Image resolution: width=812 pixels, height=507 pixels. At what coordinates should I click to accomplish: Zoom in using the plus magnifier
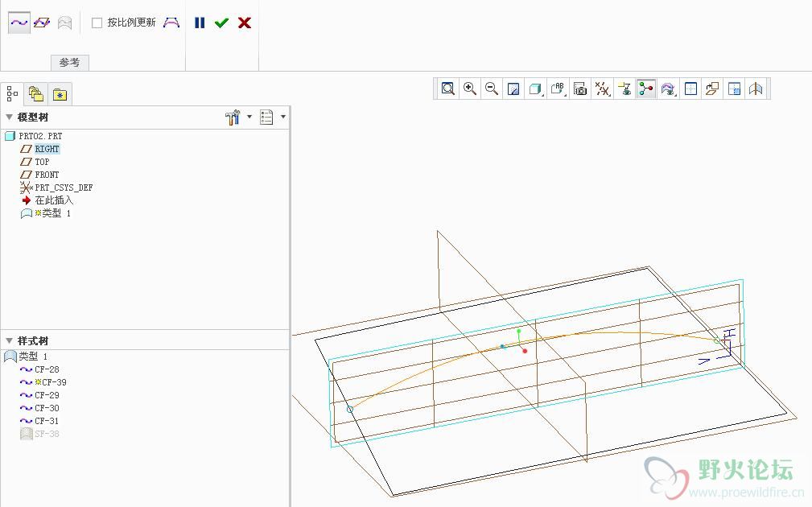pyautogui.click(x=470, y=89)
